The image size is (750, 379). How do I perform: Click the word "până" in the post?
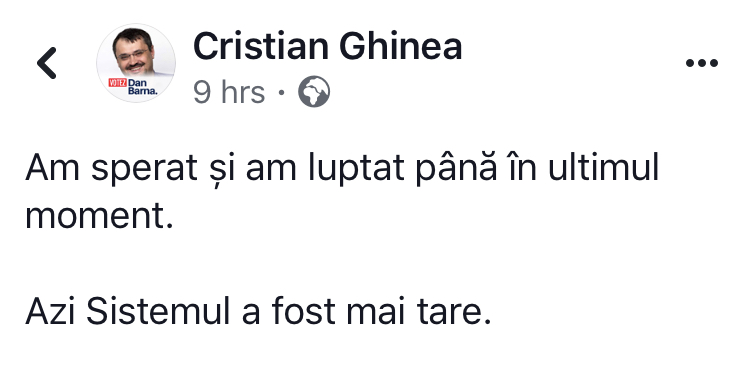click(x=457, y=168)
